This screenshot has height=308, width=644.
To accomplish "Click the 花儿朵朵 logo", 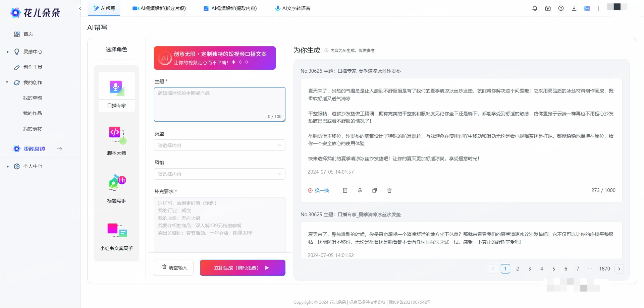I will (35, 13).
